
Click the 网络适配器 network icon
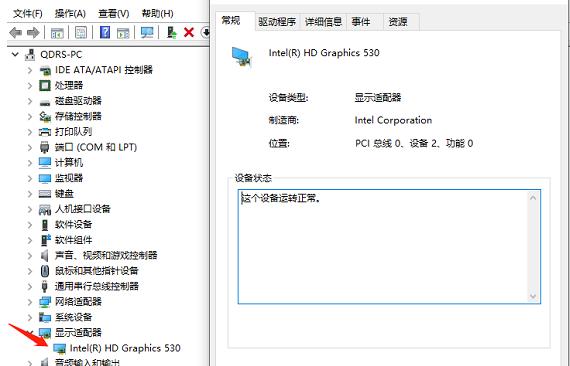point(45,302)
